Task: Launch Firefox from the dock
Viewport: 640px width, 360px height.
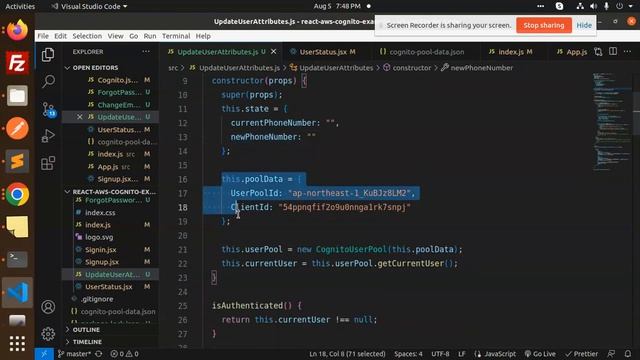Action: coord(17,30)
